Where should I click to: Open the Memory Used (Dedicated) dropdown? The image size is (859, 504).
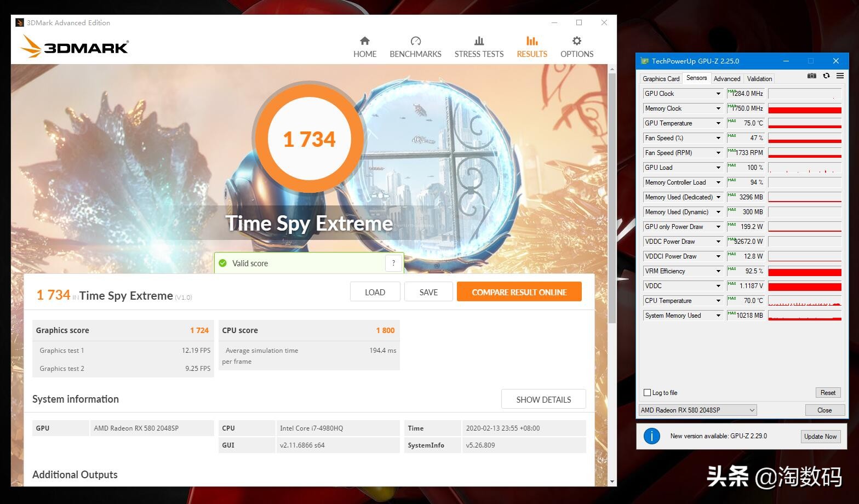718,197
